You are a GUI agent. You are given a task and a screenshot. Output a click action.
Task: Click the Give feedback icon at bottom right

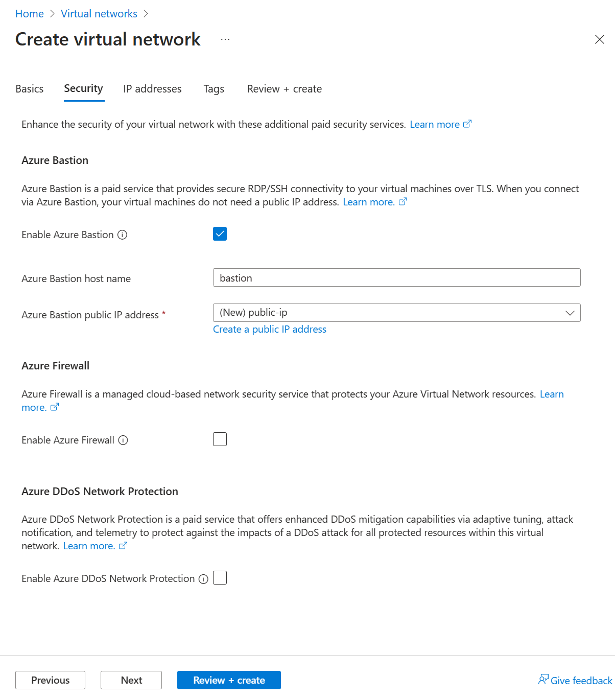pos(543,680)
